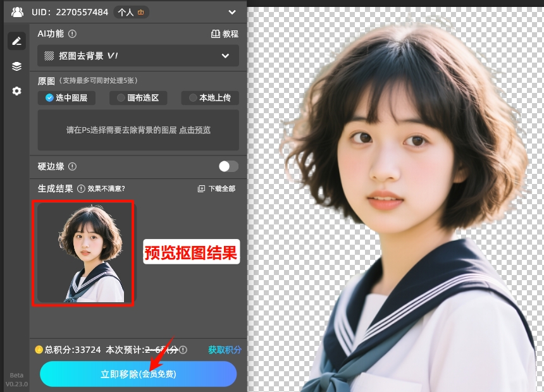The image size is (544, 392).
Task: Select the 本地上传 upload option
Action: [209, 98]
